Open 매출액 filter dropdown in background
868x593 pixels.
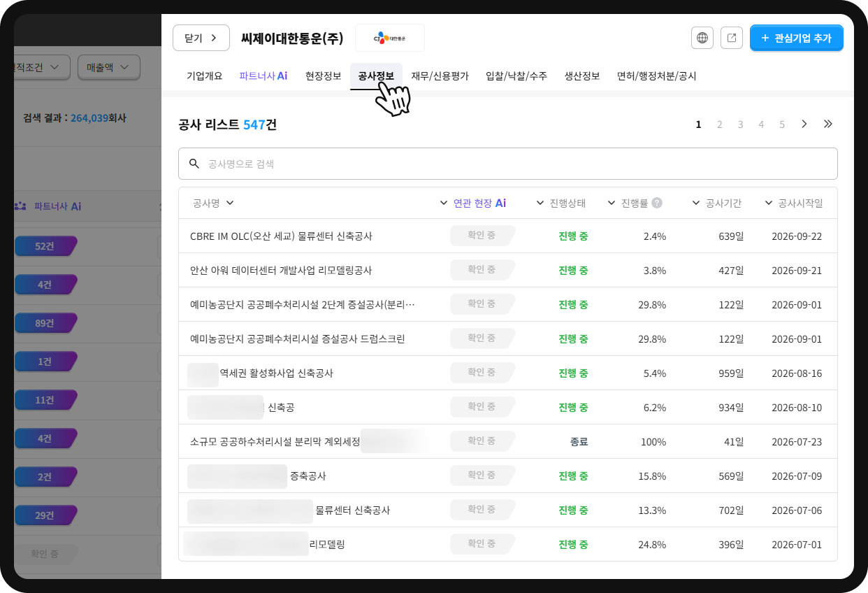pyautogui.click(x=109, y=67)
